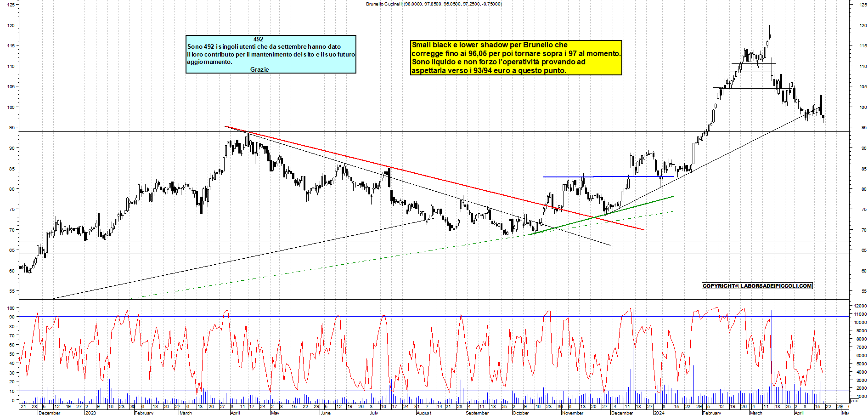Image resolution: width=868 pixels, height=415 pixels.
Task: Click the "11000" volume scale value
Action: [860, 314]
